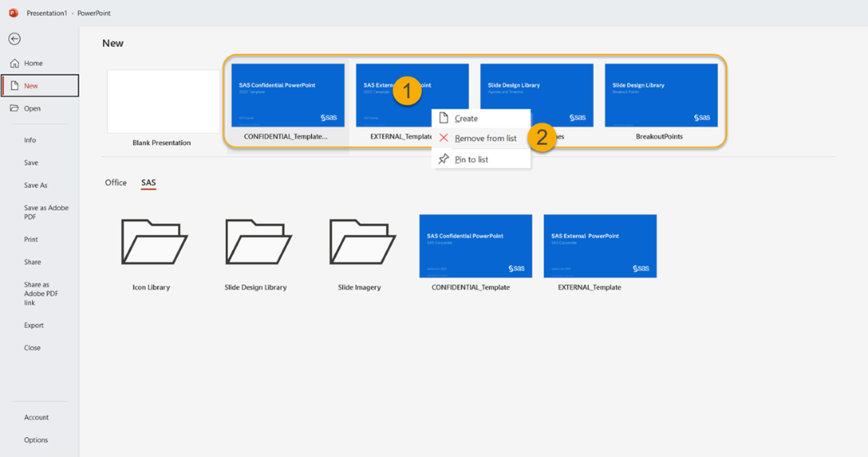Select Share as Adobe PDF link
Screen dimensions: 868x457
[40, 294]
